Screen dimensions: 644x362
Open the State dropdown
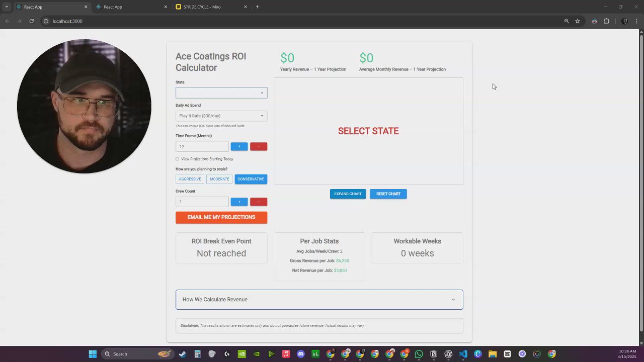click(221, 93)
